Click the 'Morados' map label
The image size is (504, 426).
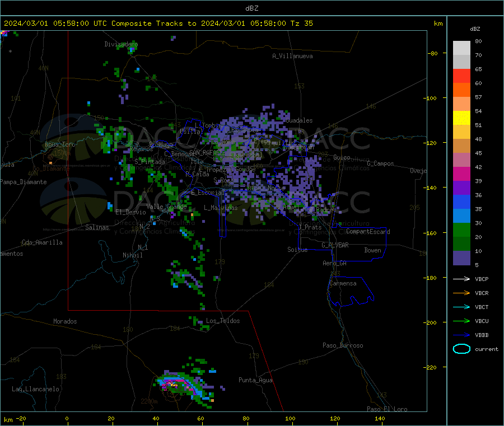(65, 321)
